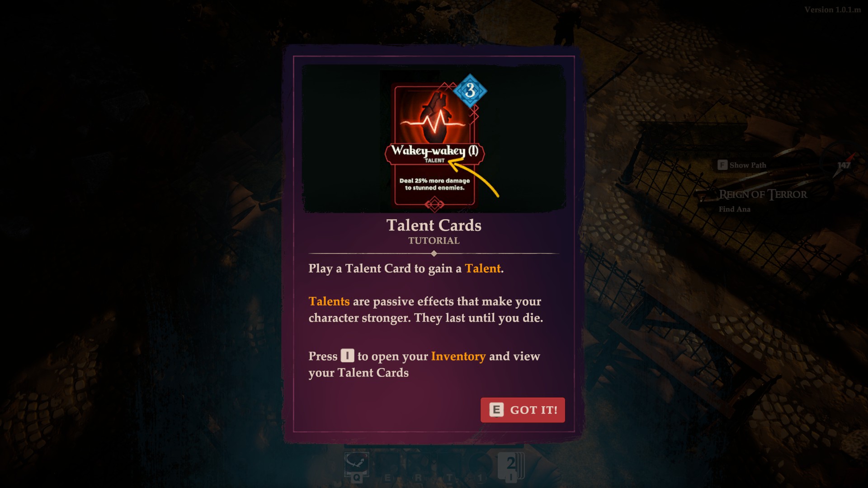Toggle Show Path on the quest tracker
Screen dimensions: 868x488
[742, 165]
